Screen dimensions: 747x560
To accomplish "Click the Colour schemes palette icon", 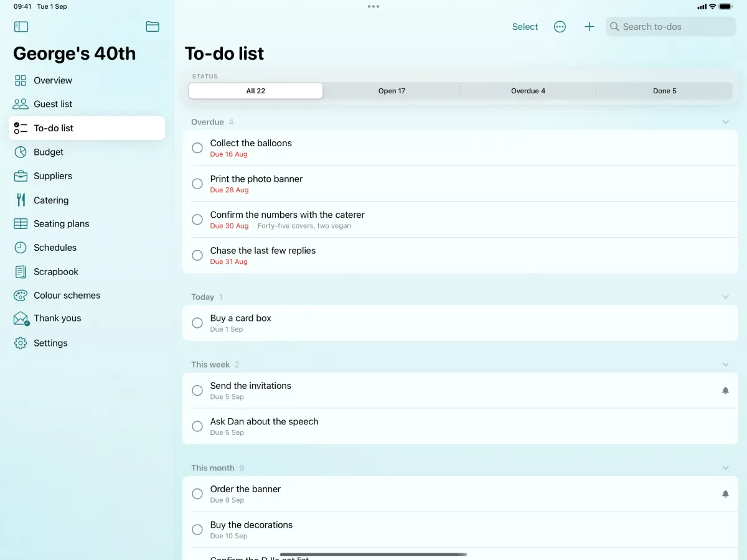I will 21,296.
